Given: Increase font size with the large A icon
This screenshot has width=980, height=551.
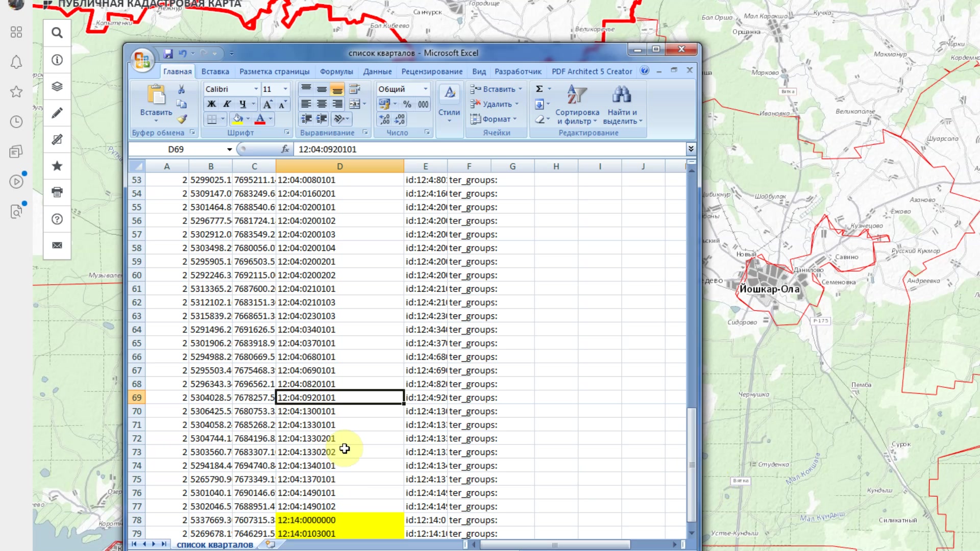Looking at the screenshot, I should pos(267,104).
